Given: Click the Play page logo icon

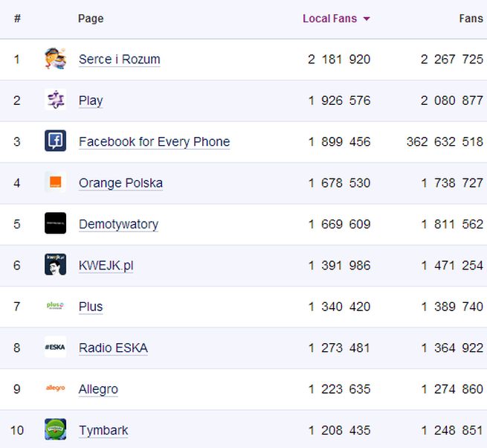Looking at the screenshot, I should pyautogui.click(x=55, y=100).
